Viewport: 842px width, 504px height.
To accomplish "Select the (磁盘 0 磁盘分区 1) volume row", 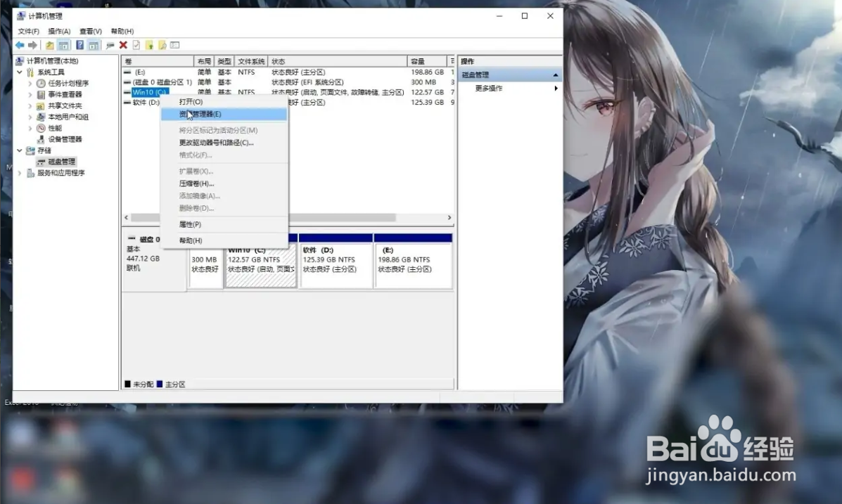I will point(288,82).
